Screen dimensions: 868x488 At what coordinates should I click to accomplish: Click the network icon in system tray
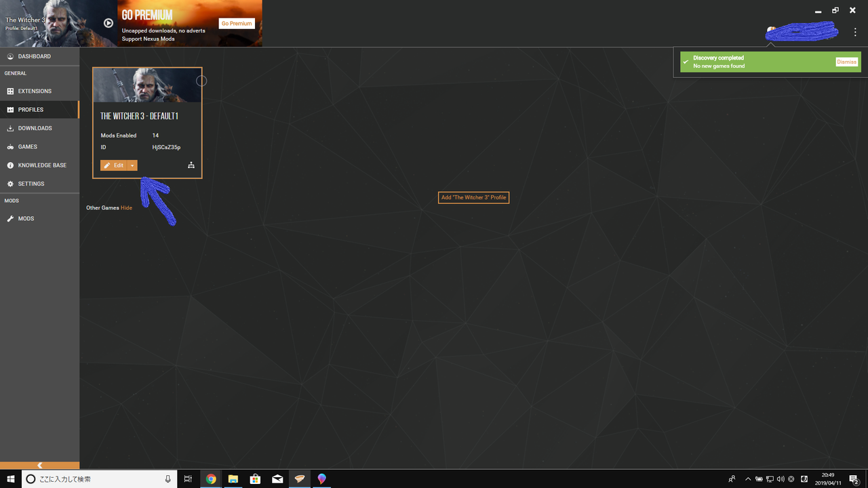pyautogui.click(x=770, y=479)
